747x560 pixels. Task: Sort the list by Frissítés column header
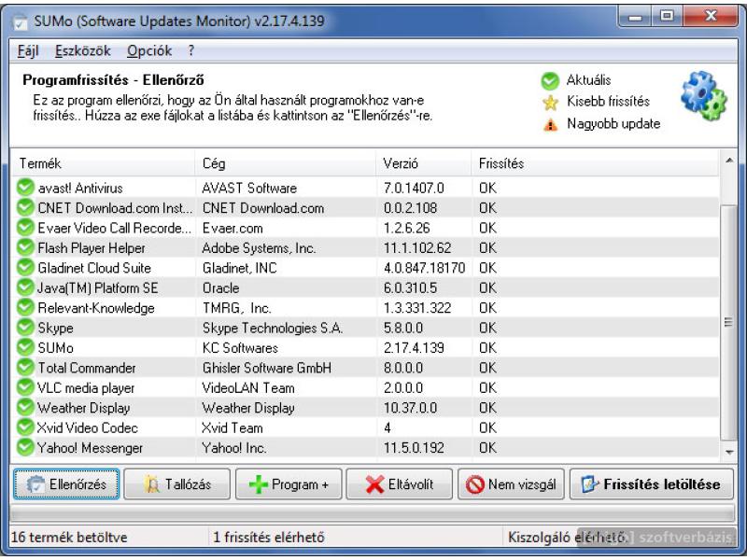click(x=595, y=163)
